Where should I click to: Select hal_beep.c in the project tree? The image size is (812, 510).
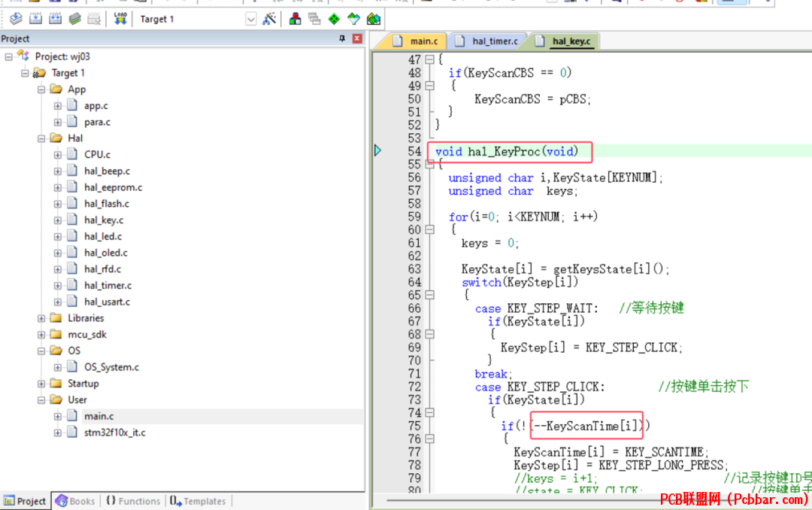click(x=108, y=171)
